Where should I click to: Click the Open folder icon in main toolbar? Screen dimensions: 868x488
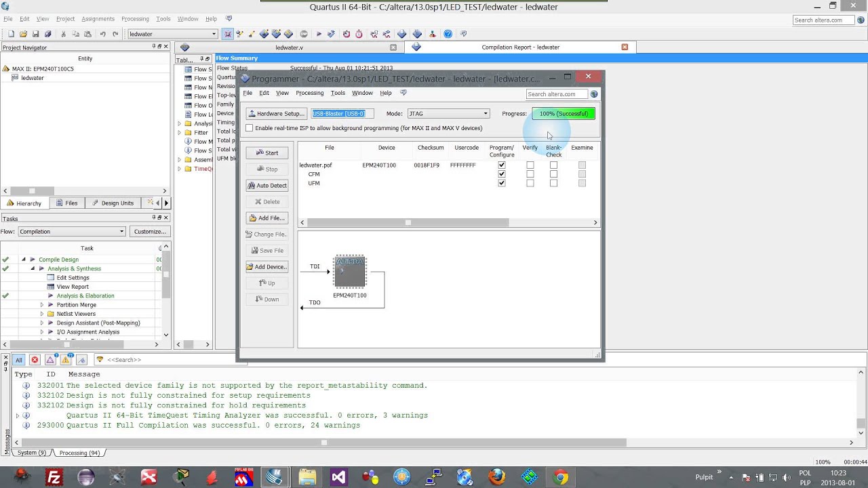[23, 34]
